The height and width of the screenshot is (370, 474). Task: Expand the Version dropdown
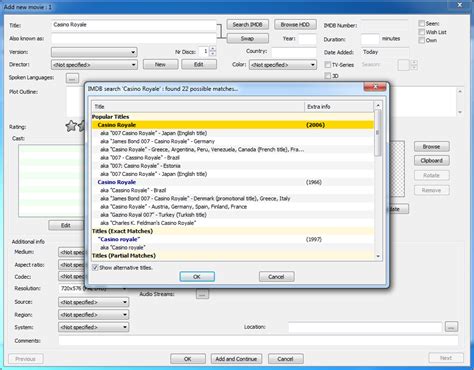pos(94,52)
